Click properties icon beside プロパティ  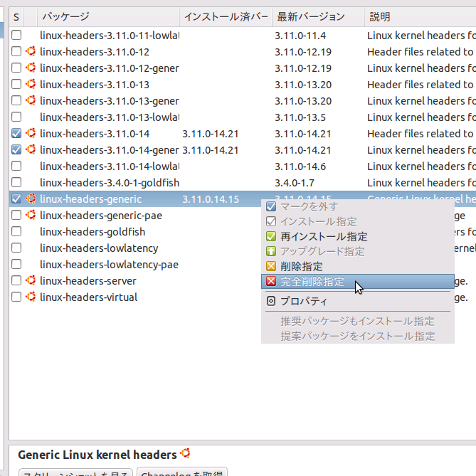(x=271, y=301)
